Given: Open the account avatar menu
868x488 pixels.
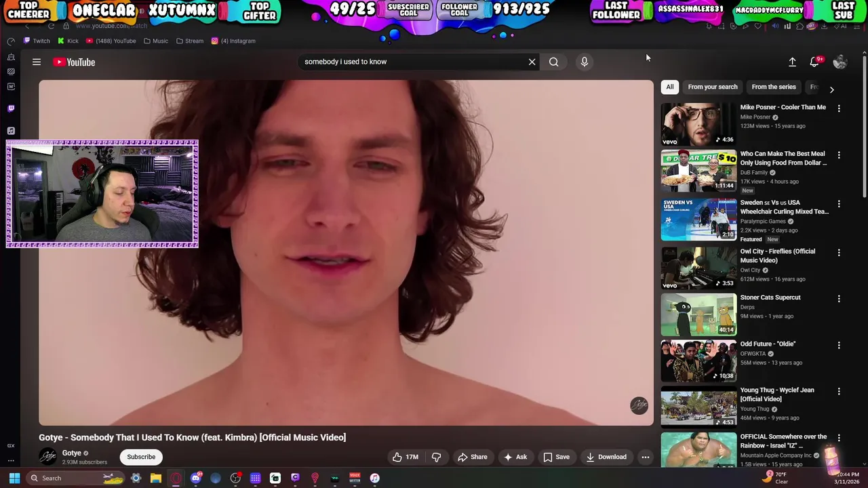Looking at the screenshot, I should [x=840, y=62].
